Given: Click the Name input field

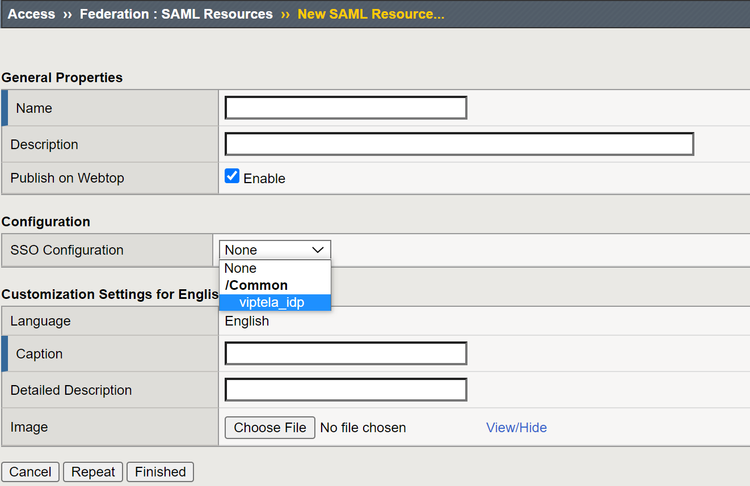Looking at the screenshot, I should pyautogui.click(x=346, y=108).
